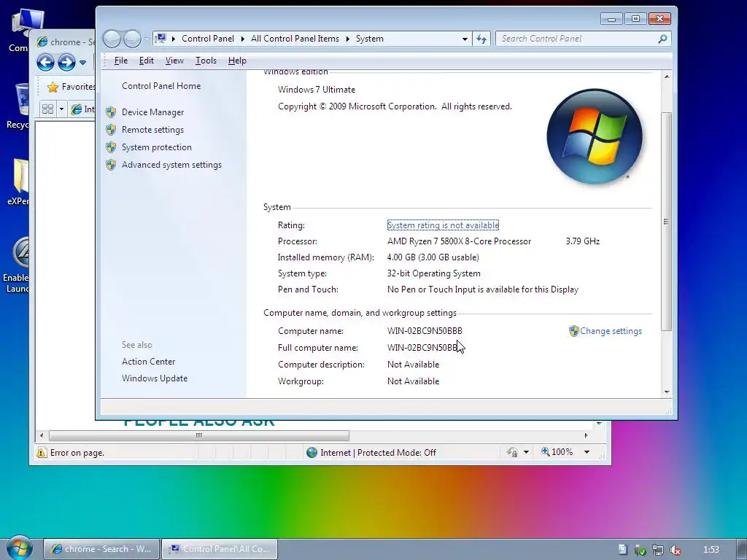Open the Help menu

237,61
